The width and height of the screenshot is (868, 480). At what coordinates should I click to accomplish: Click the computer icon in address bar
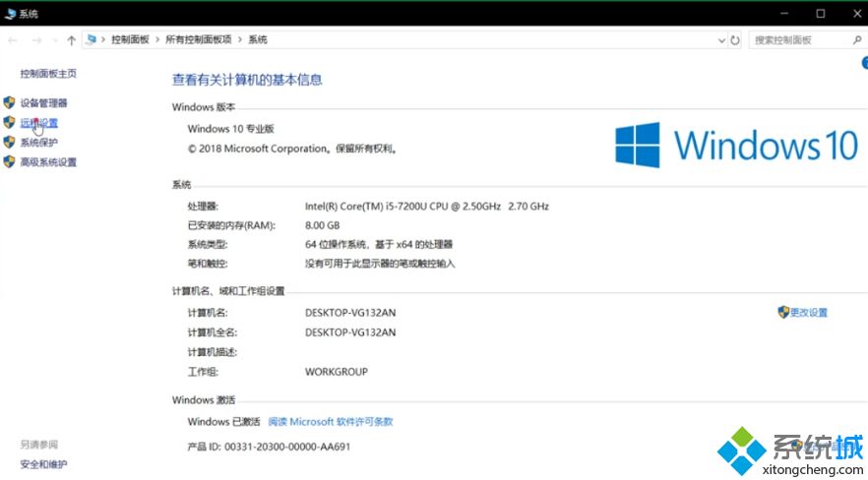92,39
